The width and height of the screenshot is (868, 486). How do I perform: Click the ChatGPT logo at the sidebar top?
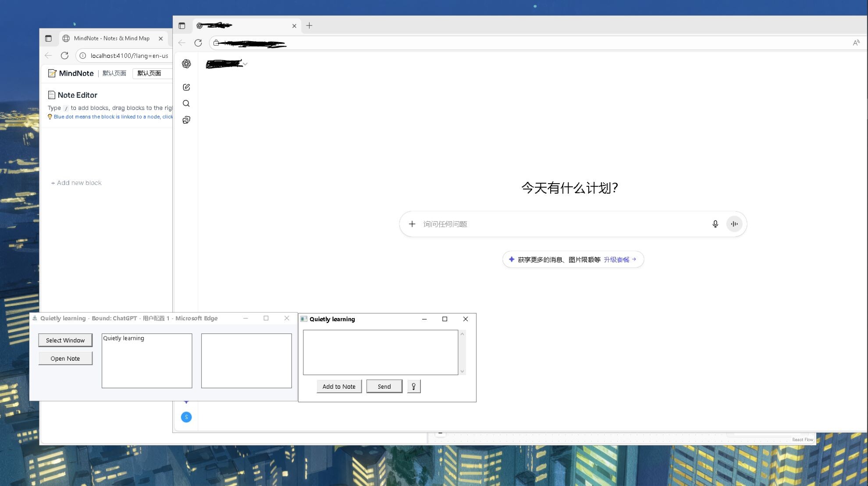pyautogui.click(x=186, y=64)
